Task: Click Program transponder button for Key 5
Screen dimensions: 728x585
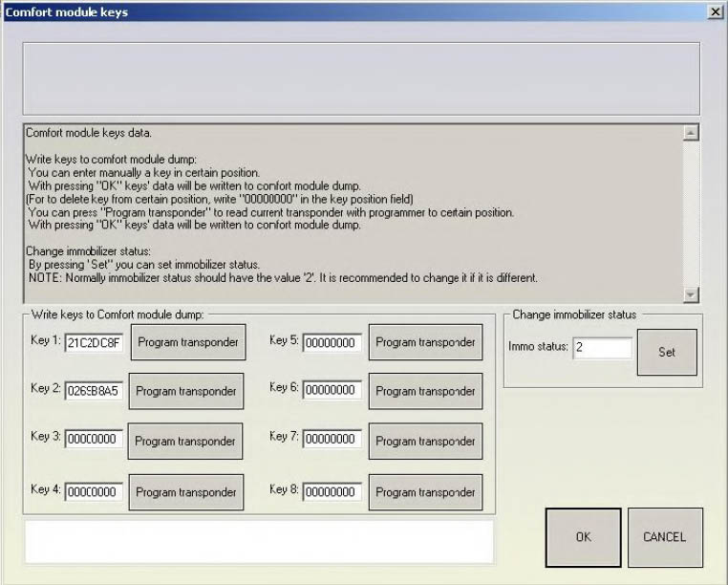Action: 425,342
